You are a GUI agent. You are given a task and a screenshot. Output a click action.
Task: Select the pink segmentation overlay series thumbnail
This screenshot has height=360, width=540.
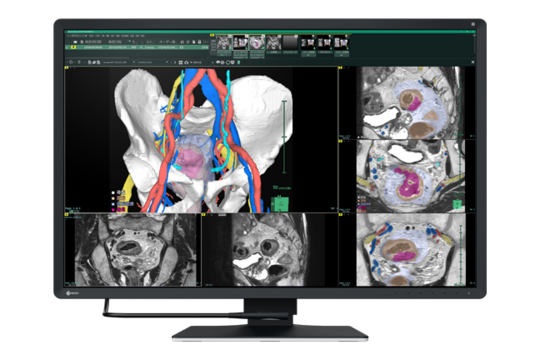[257, 42]
